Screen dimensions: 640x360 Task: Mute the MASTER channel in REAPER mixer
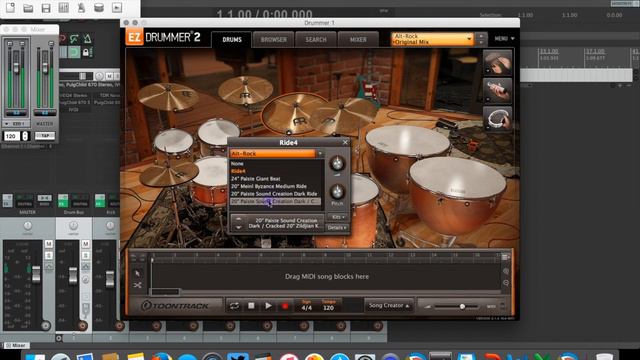[49, 244]
